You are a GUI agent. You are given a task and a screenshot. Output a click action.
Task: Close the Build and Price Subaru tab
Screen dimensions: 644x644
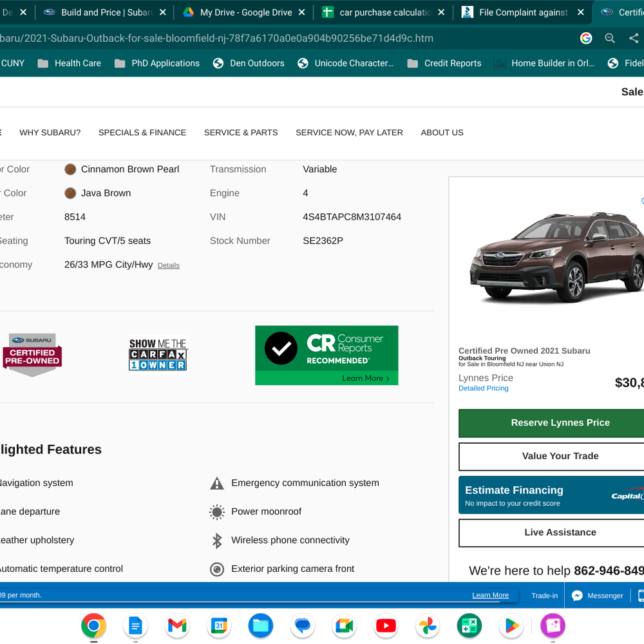point(163,12)
